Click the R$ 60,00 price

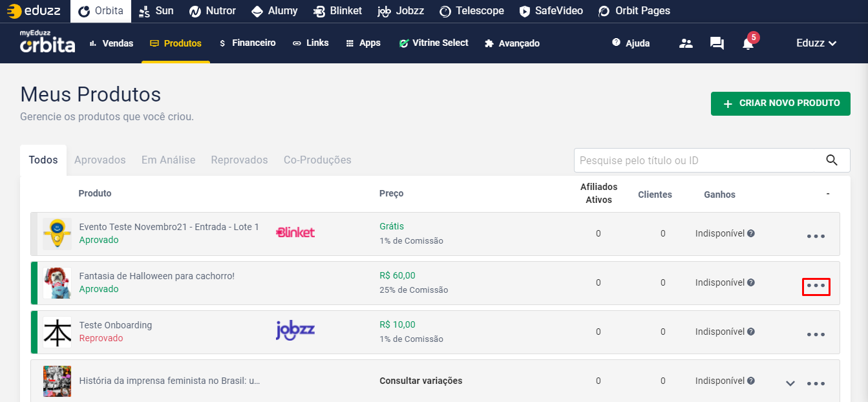pos(397,275)
